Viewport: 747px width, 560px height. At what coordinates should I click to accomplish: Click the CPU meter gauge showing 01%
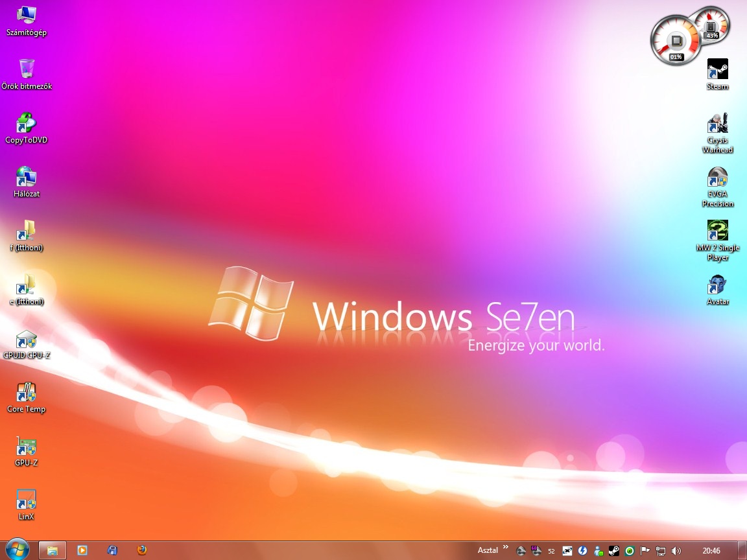coord(676,40)
